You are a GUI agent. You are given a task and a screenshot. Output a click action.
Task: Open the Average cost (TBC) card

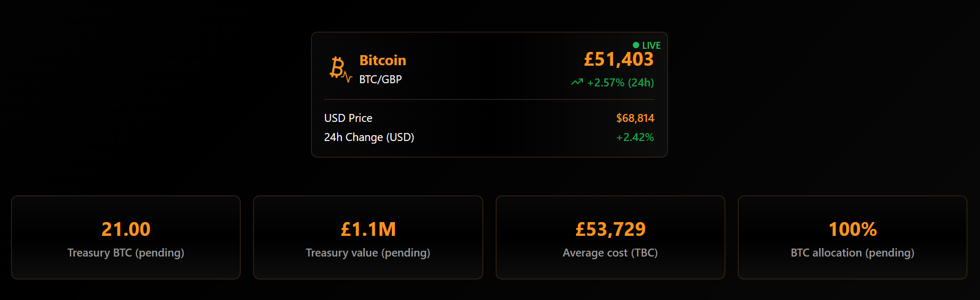pos(611,237)
